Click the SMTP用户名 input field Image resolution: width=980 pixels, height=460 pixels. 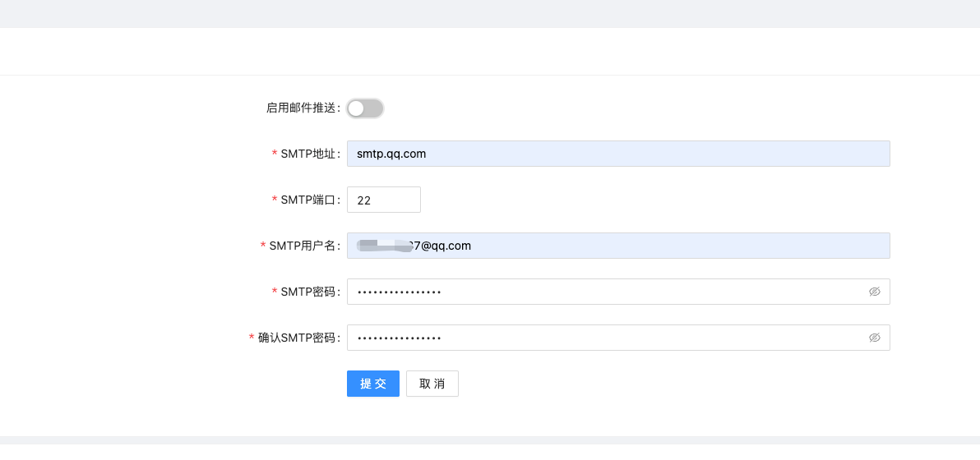click(618, 246)
